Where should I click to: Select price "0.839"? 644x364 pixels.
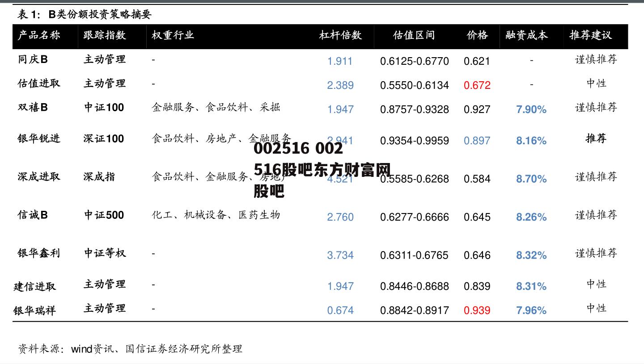click(x=477, y=286)
